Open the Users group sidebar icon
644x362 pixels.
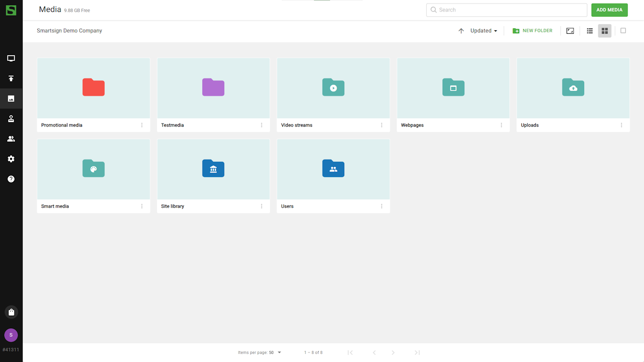[11, 139]
